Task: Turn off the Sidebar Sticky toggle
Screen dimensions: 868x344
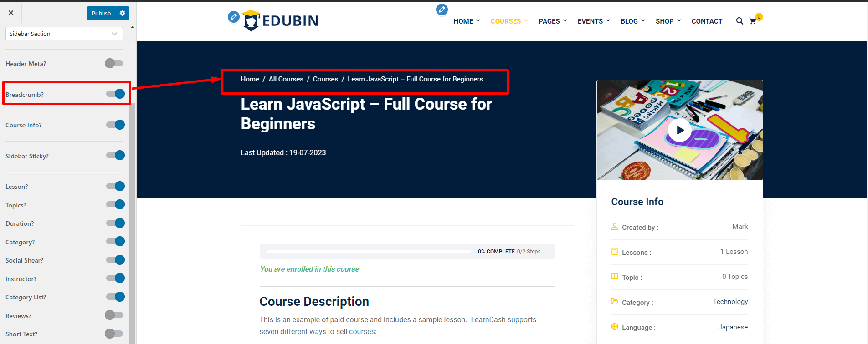Action: click(115, 156)
